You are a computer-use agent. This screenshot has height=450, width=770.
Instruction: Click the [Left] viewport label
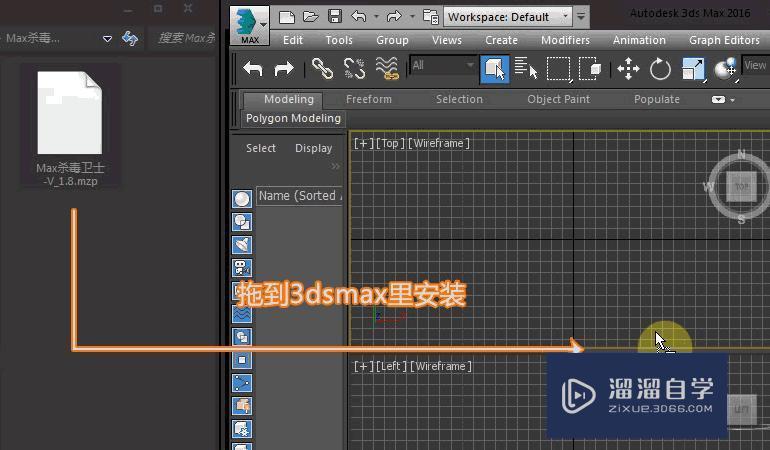391,366
